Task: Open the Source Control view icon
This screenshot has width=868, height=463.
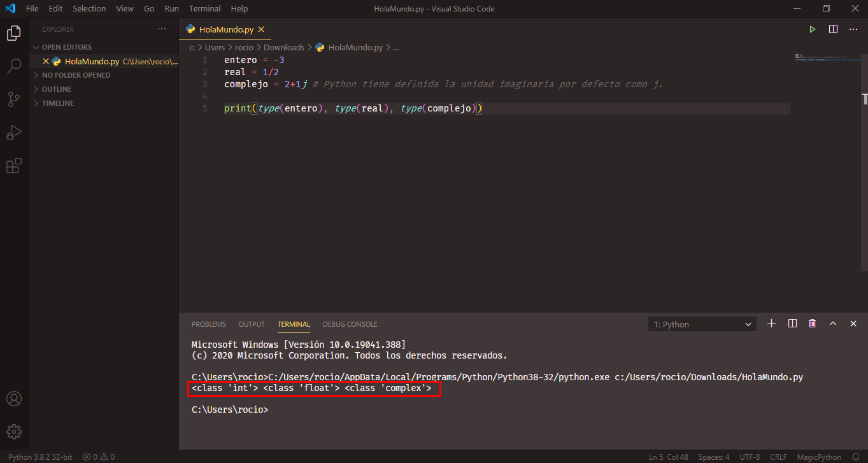Action: [14, 99]
